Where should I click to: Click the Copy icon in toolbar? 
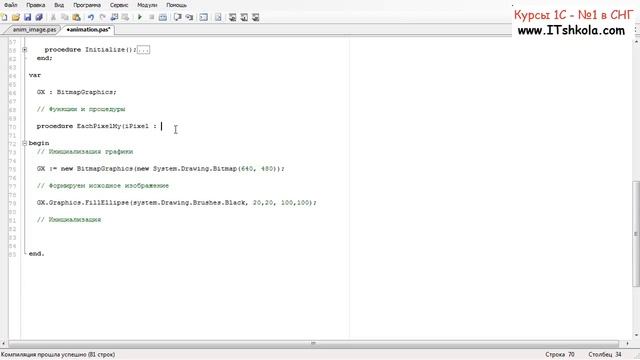(x=64, y=17)
